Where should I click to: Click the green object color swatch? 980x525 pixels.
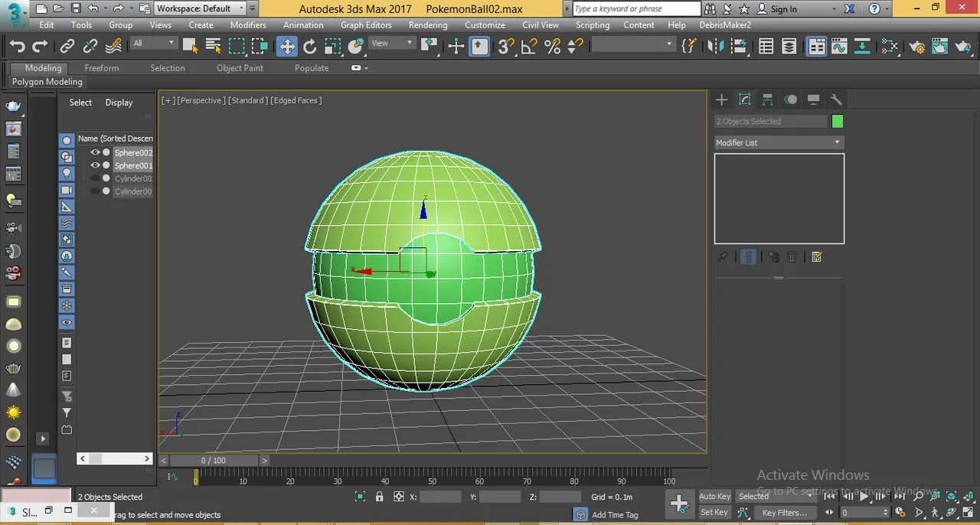838,121
